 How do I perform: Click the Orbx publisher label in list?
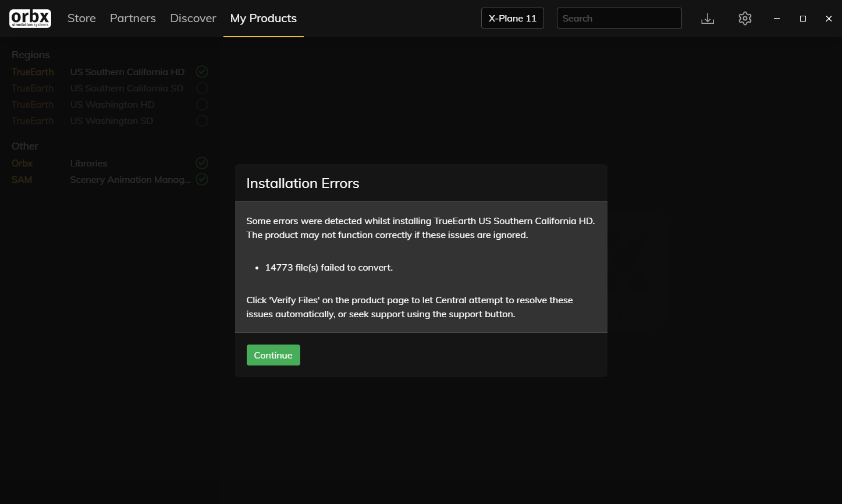(x=22, y=163)
